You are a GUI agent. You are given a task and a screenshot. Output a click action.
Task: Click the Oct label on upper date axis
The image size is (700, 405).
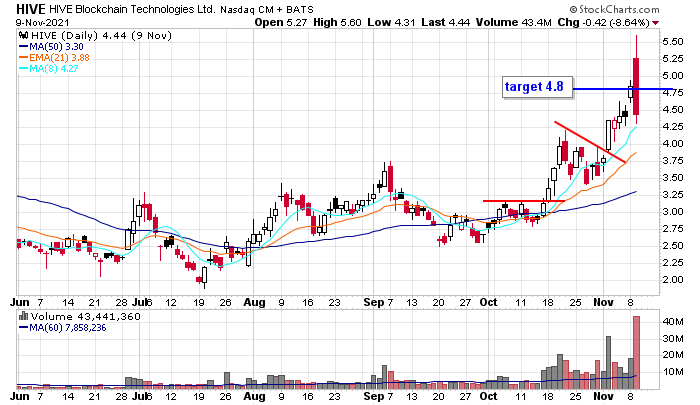pyautogui.click(x=488, y=302)
